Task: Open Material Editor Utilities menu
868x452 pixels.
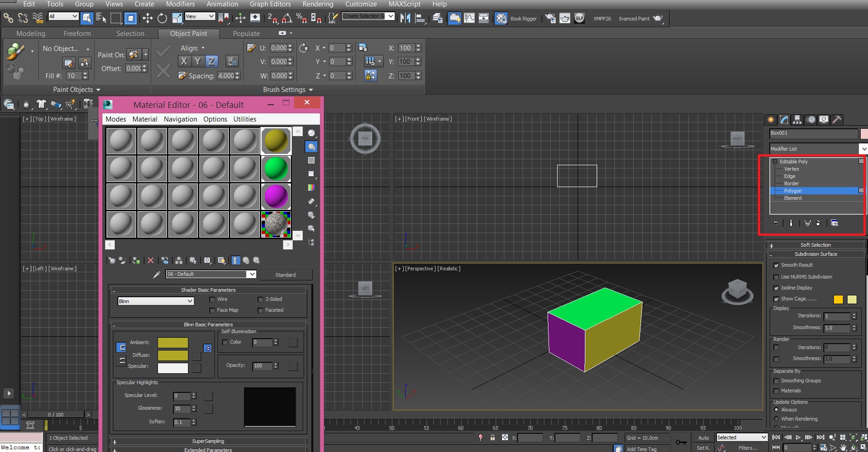Action: [245, 119]
